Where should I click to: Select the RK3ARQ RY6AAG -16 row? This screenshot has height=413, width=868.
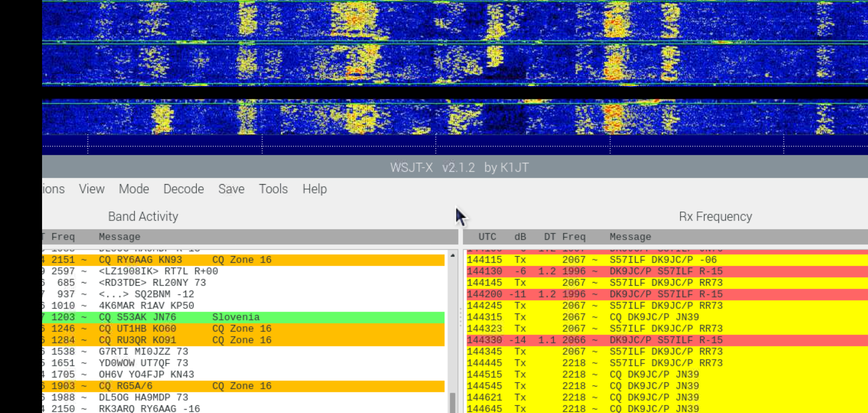pyautogui.click(x=243, y=408)
